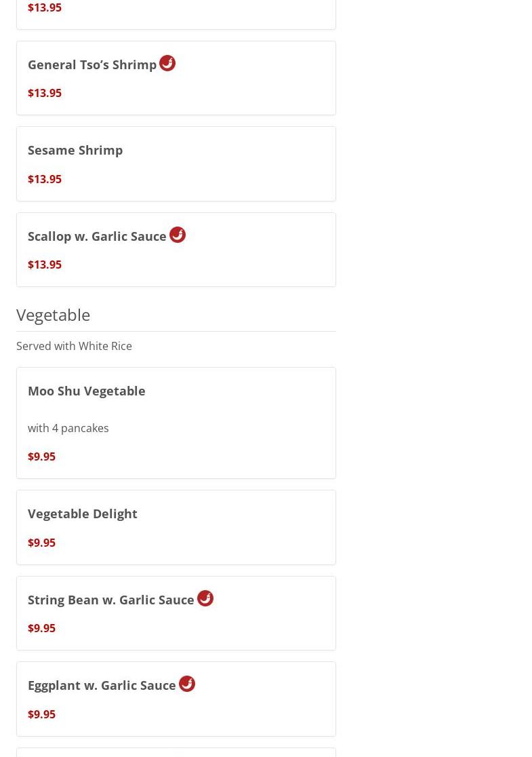The width and height of the screenshot is (532, 757).
Task: Click Eggplant w. Garlic Sauce $9.95 price
Action: (42, 714)
